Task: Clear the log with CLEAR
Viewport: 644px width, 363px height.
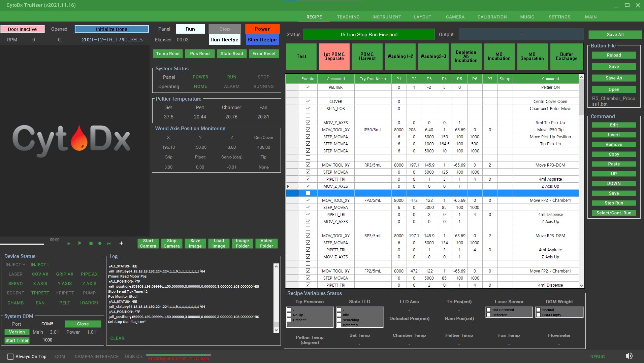Action: point(117,338)
